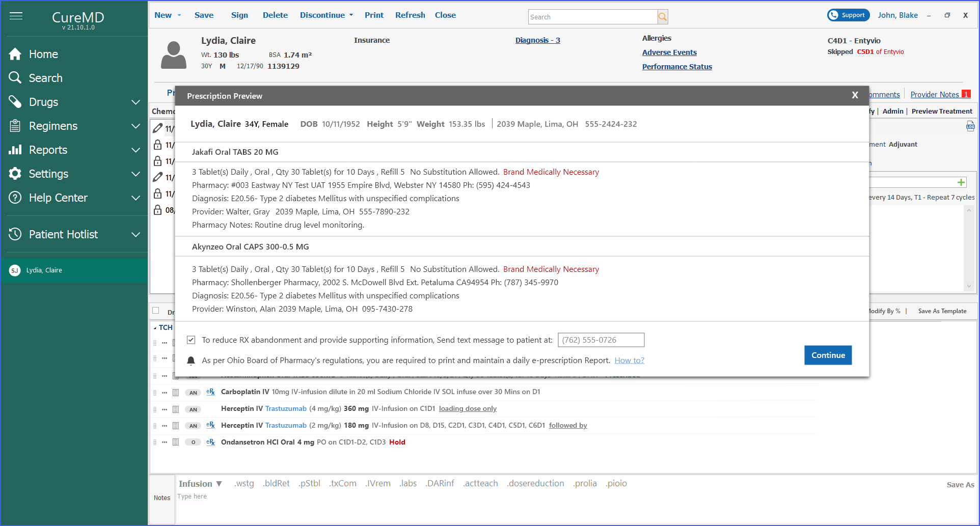Open the Infusion notes dropdown
The height and width of the screenshot is (526, 980).
[219, 484]
